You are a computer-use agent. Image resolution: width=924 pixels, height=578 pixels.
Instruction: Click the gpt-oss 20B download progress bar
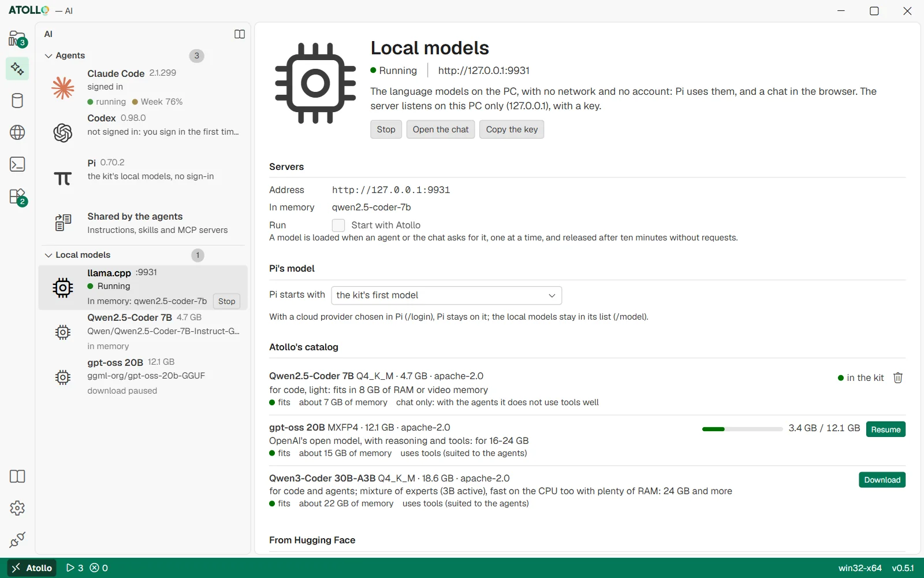point(742,429)
